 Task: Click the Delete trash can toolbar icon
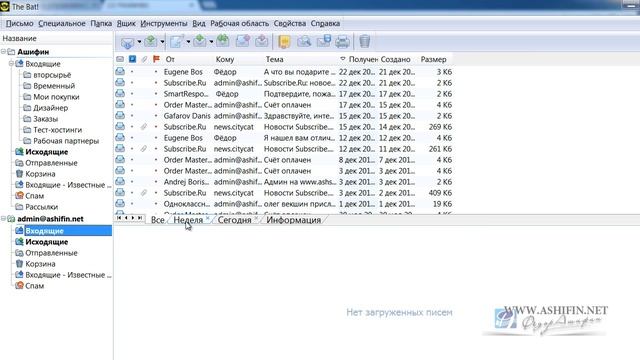[x=364, y=42]
